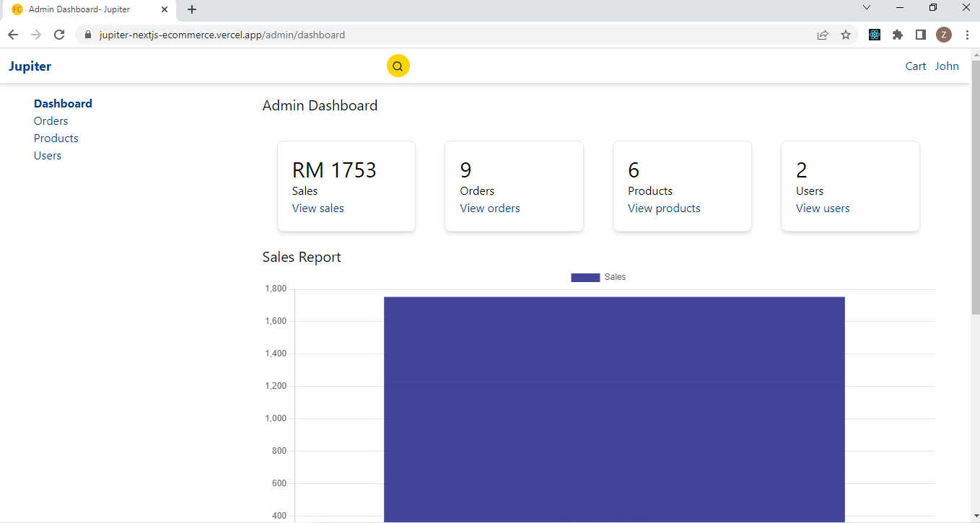Bookmark this page with star icon
The width and height of the screenshot is (980, 523).
coord(846,35)
